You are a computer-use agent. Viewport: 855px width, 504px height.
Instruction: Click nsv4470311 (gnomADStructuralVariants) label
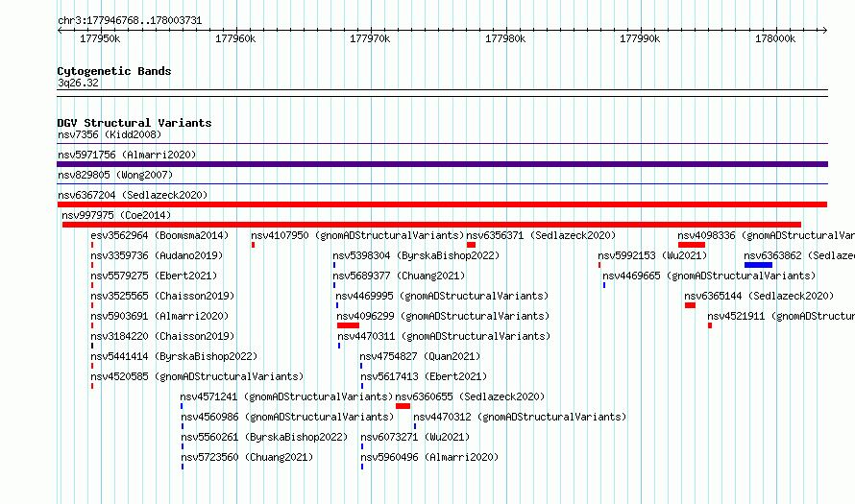click(x=444, y=336)
